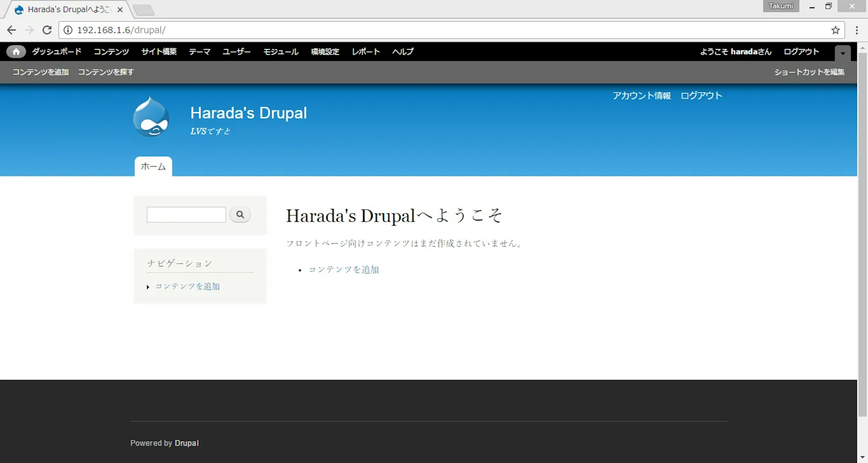
Task: Open ダッシュボード in admin menu
Action: [57, 52]
